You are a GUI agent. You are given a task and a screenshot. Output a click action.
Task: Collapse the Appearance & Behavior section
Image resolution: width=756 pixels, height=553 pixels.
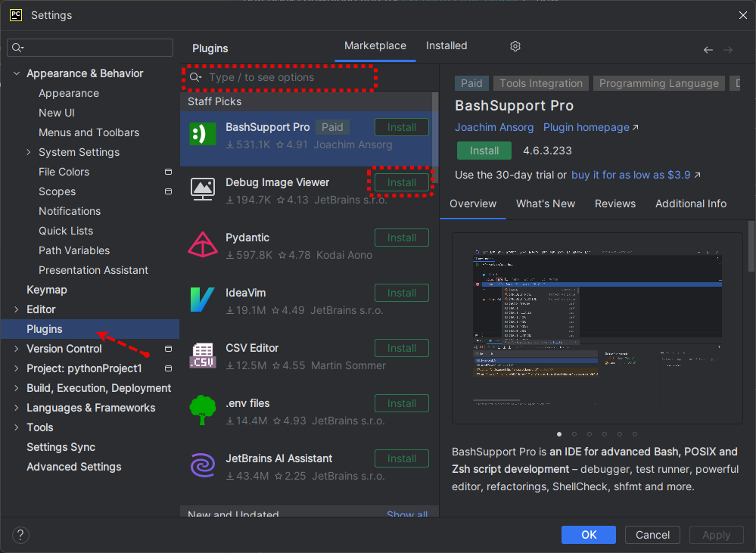(x=17, y=73)
